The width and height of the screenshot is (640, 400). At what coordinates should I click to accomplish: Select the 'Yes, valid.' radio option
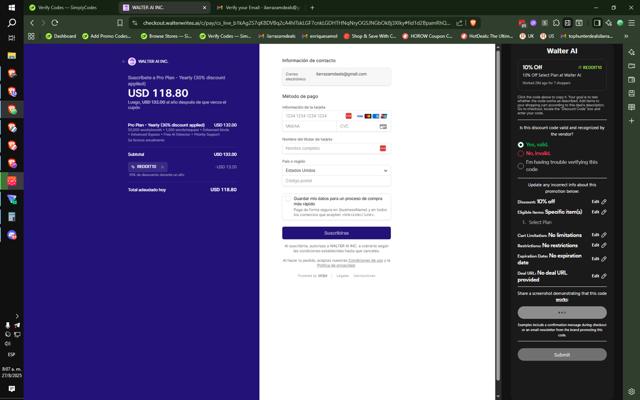tap(520, 144)
